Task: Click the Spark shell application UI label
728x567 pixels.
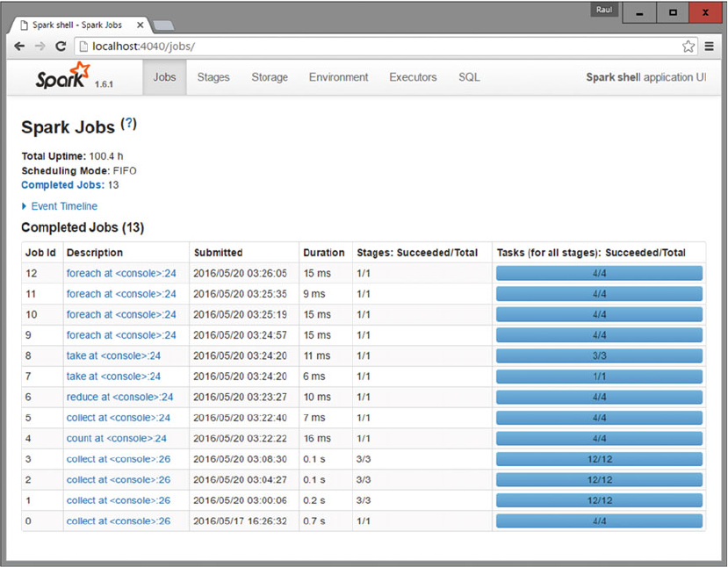Action: click(645, 77)
